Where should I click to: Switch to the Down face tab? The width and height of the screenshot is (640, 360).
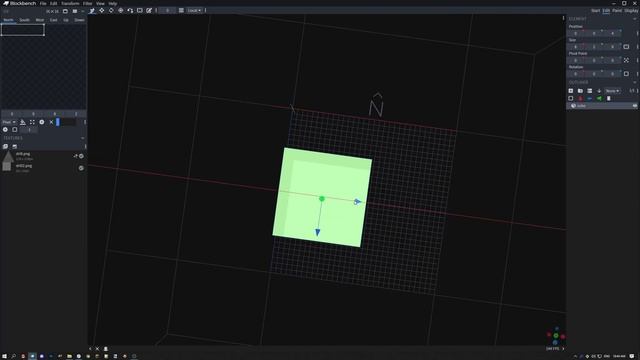[79, 20]
